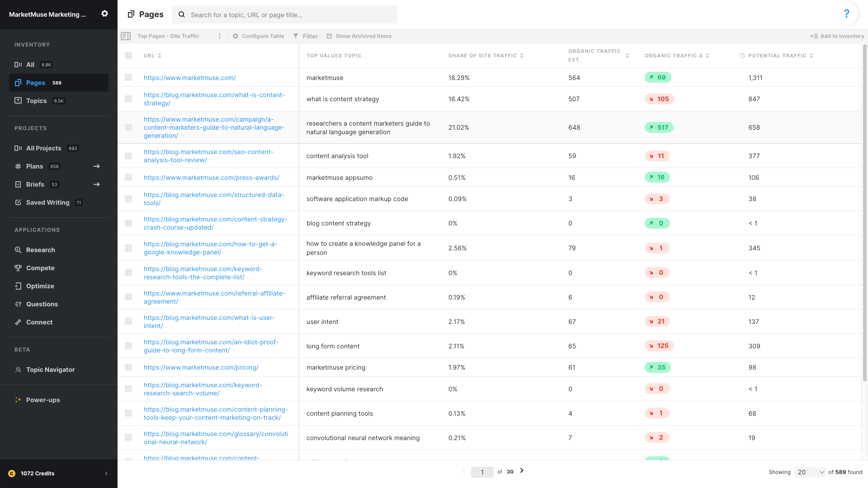Click the red 125 traffic delta badge

point(659,346)
